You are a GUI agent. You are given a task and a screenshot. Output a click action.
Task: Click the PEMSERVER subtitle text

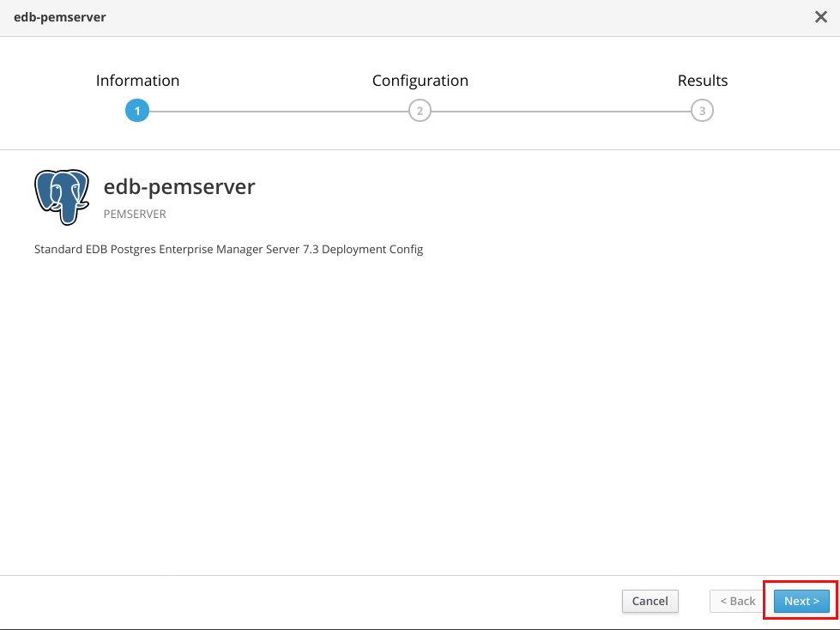[x=135, y=215]
